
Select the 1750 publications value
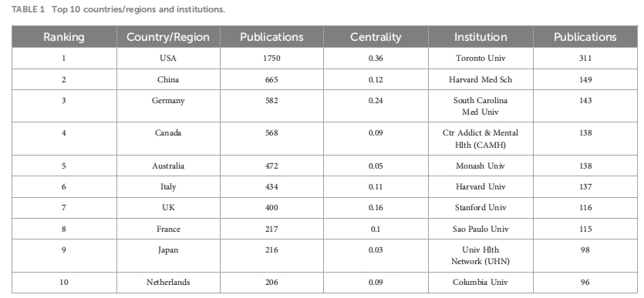271,59
